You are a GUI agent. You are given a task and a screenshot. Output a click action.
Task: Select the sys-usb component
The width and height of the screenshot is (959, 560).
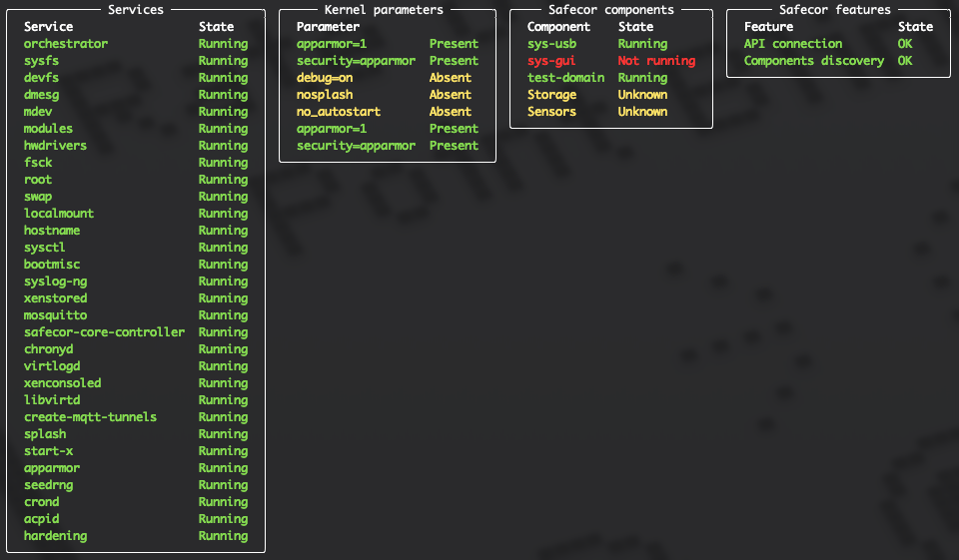[551, 44]
